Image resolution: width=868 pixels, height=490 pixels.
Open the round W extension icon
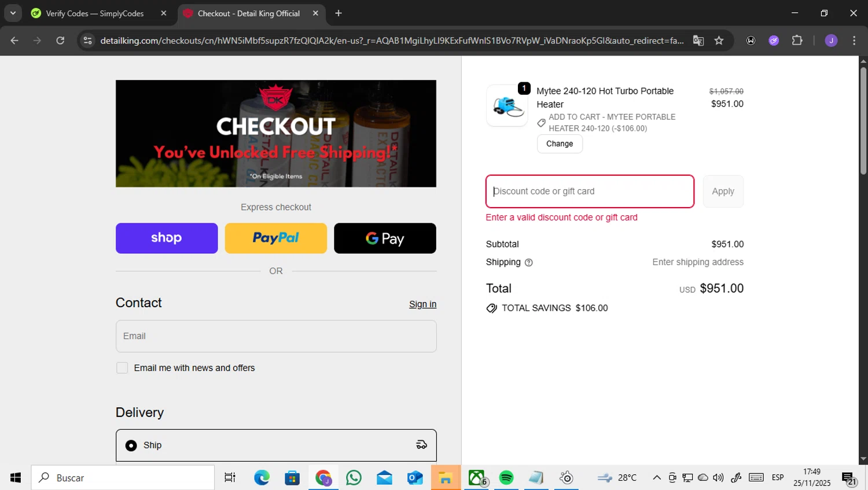pyautogui.click(x=751, y=40)
